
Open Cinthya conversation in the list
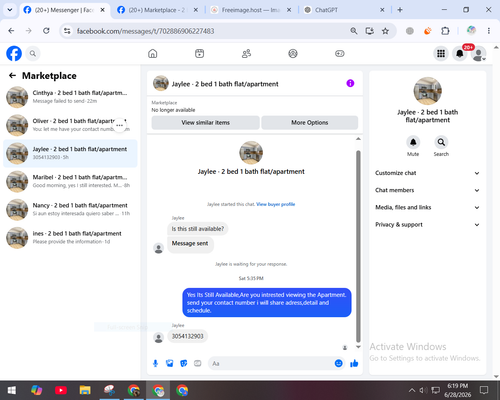coord(70,97)
